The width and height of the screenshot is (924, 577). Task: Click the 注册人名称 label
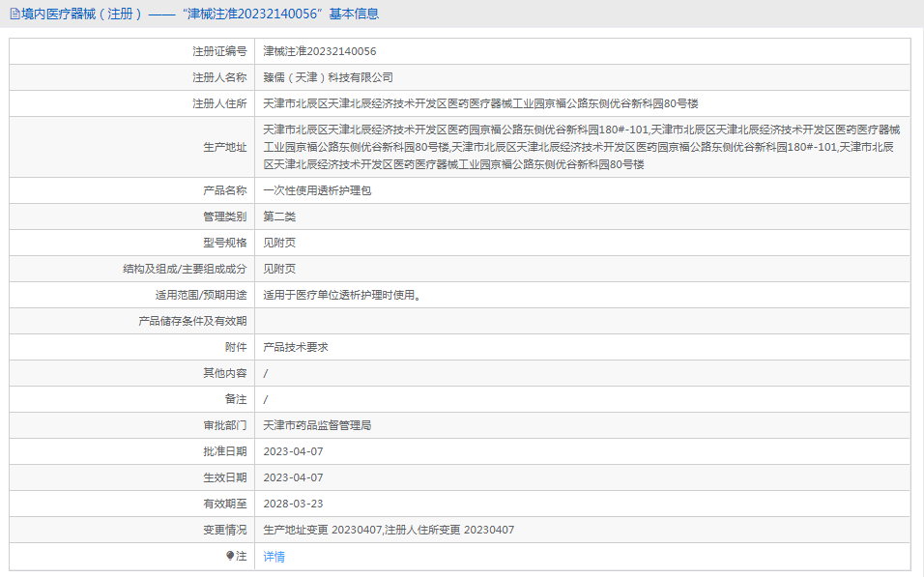[x=219, y=77]
